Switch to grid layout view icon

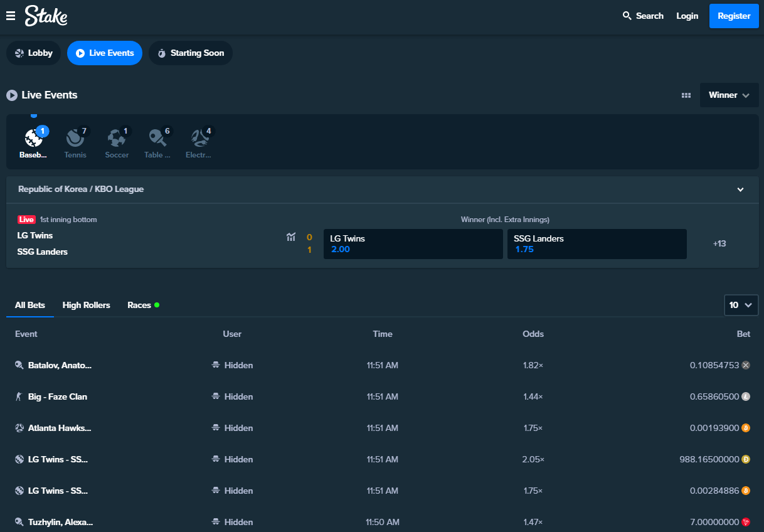[686, 95]
